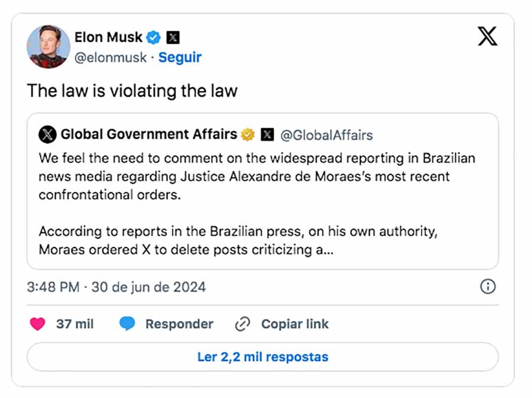Open Ler 2,2 mil respostas
This screenshot has height=398, width=532.
[262, 357]
